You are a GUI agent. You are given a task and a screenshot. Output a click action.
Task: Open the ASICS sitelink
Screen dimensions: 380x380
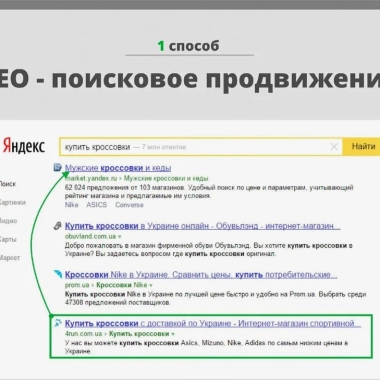click(97, 205)
